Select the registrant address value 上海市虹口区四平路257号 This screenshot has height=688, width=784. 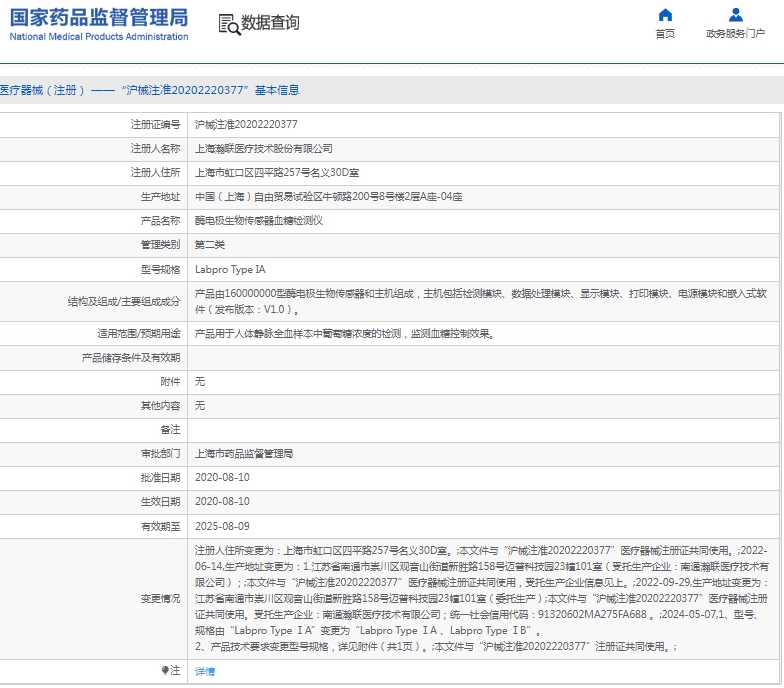tap(276, 172)
